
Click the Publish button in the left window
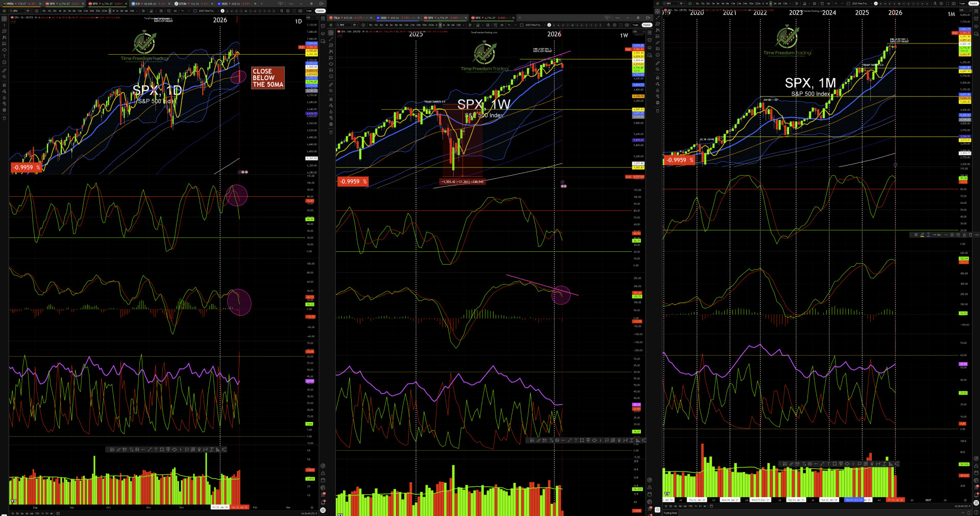[x=320, y=11]
